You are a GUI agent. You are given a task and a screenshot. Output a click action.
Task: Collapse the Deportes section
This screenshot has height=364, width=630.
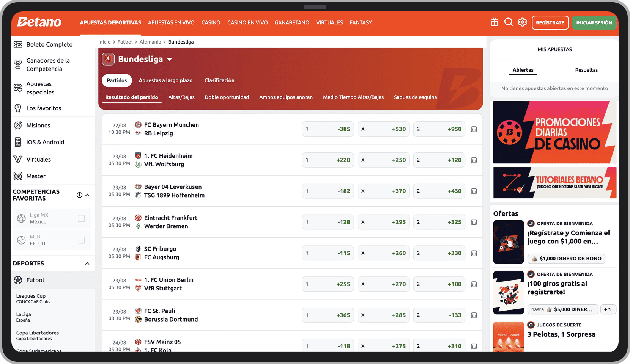click(87, 264)
